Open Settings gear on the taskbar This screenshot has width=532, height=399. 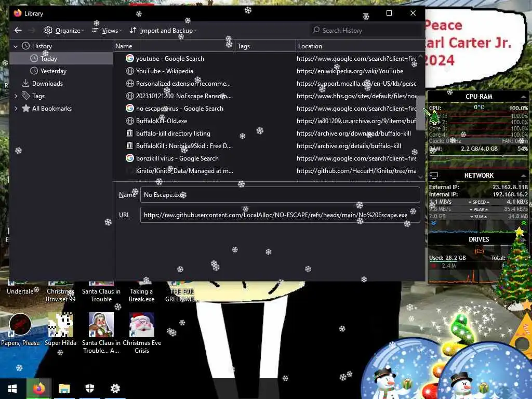115,389
